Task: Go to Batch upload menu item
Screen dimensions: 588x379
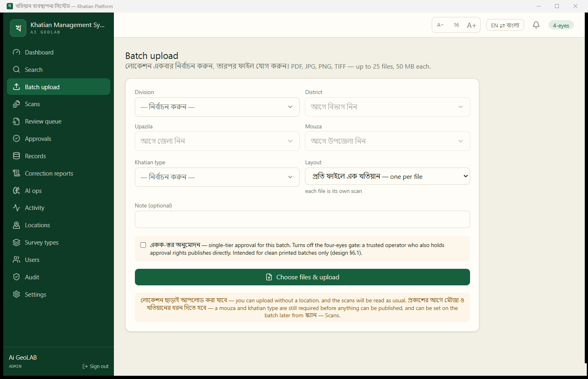Action: click(x=59, y=87)
